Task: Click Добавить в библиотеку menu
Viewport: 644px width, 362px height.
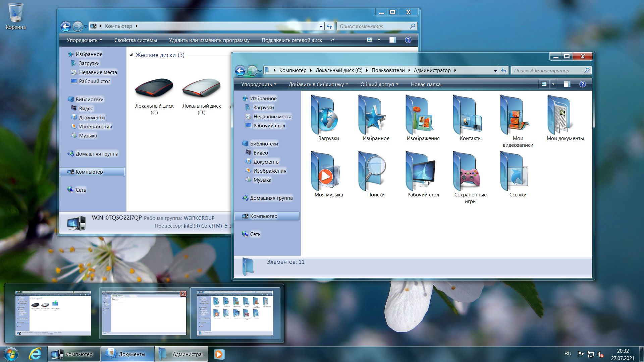Action: click(x=318, y=84)
